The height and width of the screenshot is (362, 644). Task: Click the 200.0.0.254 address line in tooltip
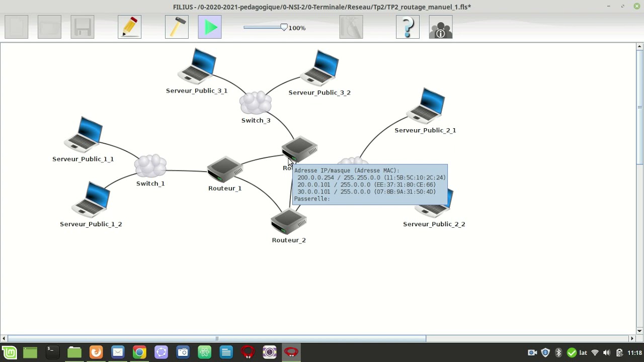[x=371, y=177]
